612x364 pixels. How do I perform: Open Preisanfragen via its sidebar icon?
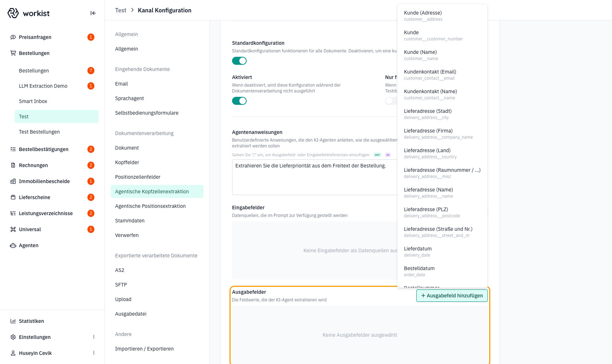(x=13, y=37)
